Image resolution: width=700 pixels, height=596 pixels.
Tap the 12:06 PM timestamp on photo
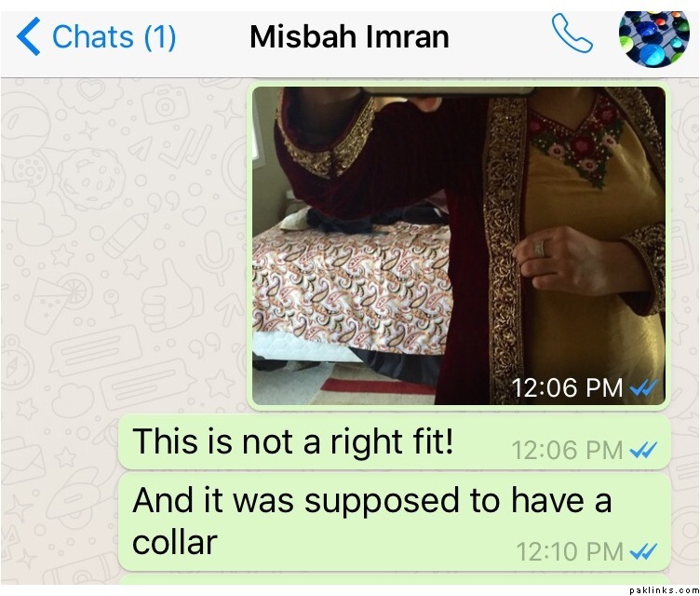[x=567, y=387]
